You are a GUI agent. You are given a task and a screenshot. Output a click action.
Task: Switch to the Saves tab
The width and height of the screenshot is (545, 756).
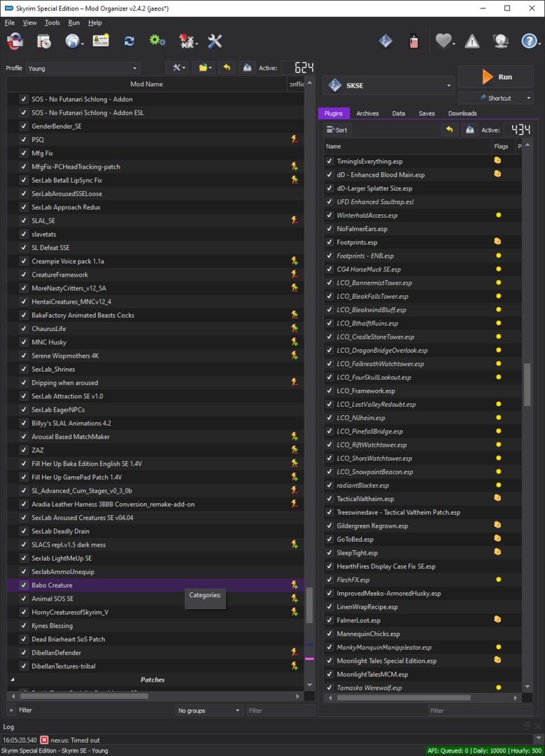tap(427, 113)
